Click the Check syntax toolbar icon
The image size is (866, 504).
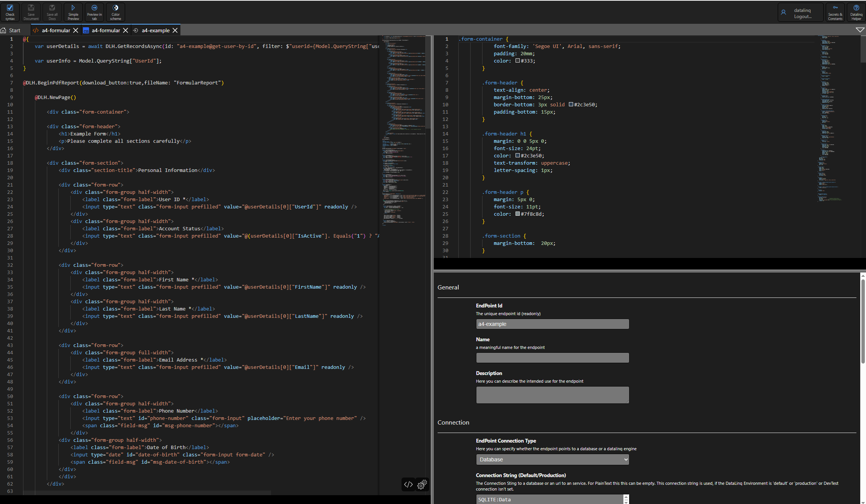[x=10, y=12]
